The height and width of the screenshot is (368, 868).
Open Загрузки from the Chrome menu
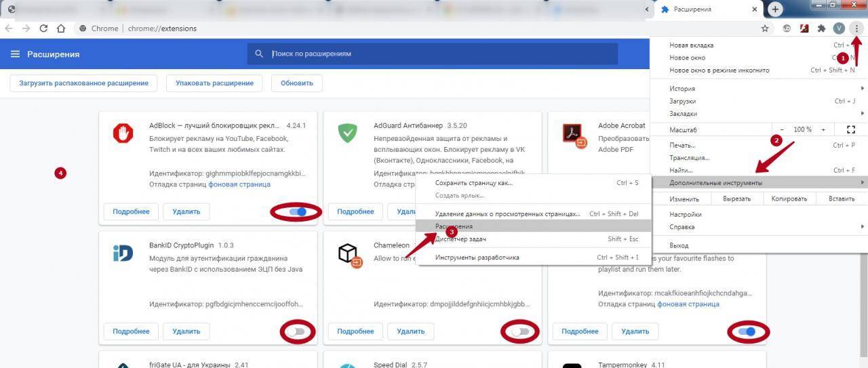[x=758, y=101]
